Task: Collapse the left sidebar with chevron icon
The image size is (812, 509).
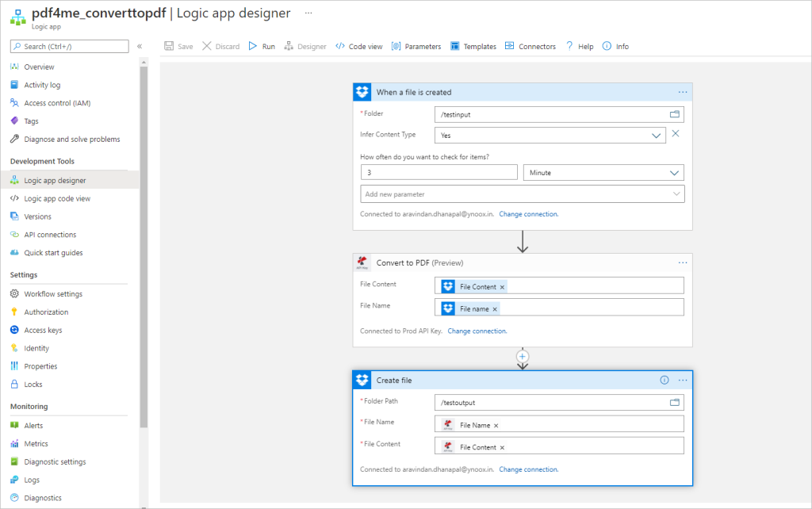Action: (140, 47)
